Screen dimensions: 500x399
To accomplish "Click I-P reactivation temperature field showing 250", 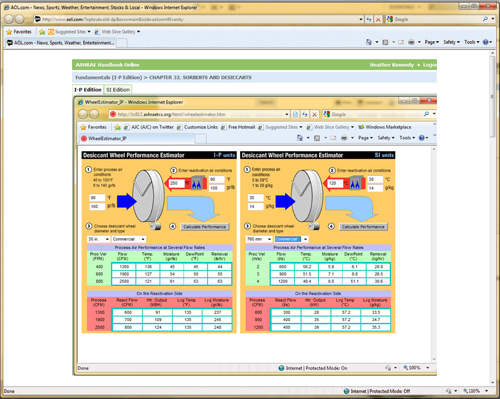I will pyautogui.click(x=177, y=183).
